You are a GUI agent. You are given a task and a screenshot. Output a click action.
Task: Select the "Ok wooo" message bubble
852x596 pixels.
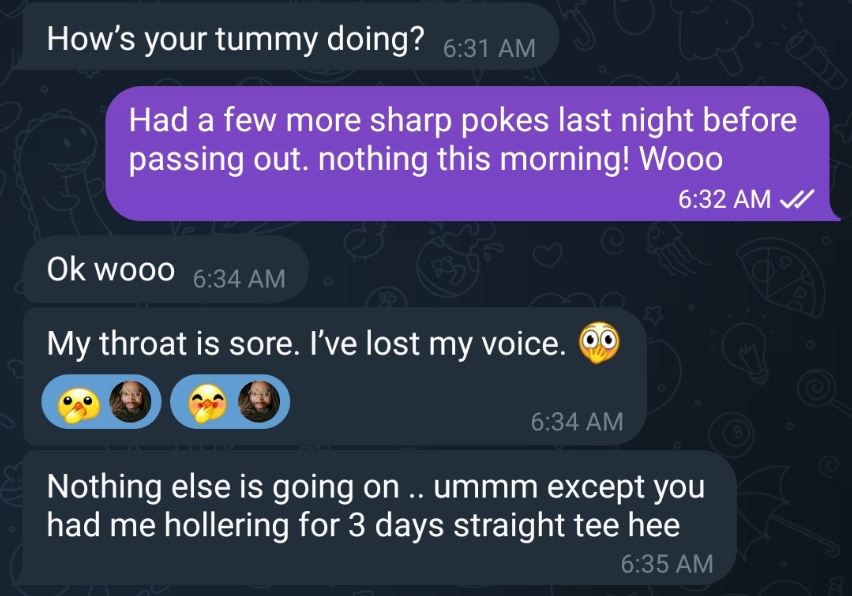coord(111,269)
